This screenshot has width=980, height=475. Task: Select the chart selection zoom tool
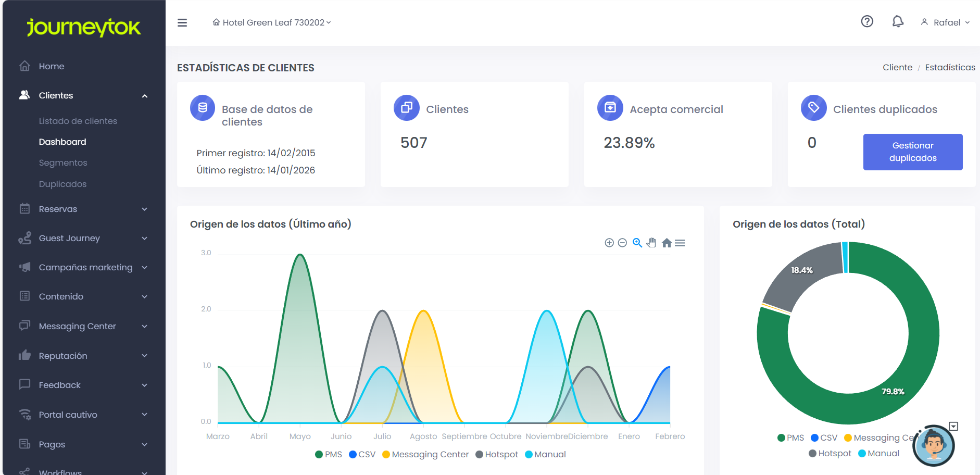click(x=637, y=243)
